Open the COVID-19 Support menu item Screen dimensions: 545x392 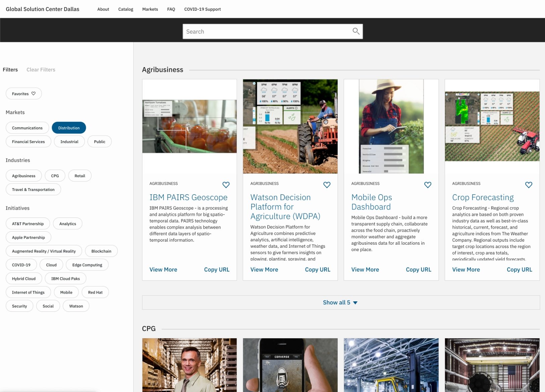coord(202,9)
